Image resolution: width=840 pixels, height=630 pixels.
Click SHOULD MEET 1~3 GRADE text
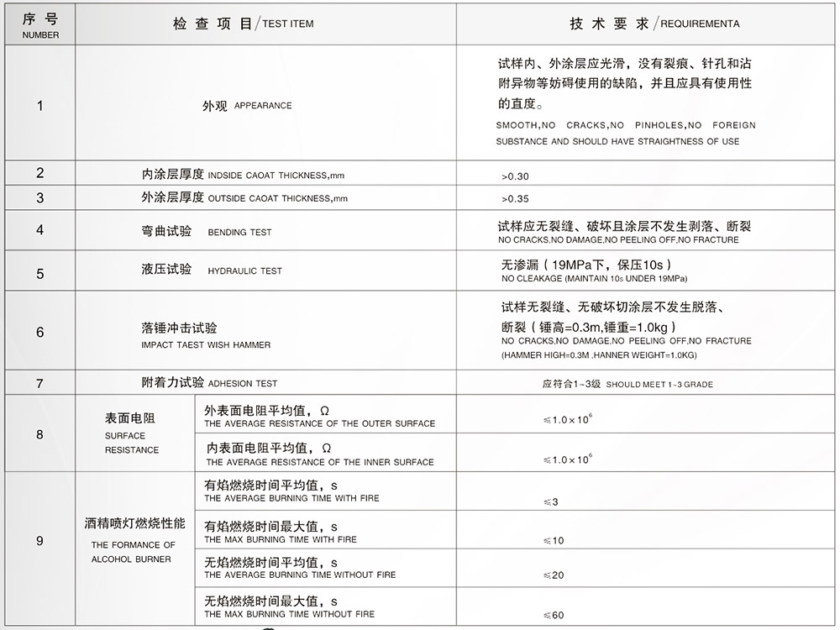click(x=659, y=385)
